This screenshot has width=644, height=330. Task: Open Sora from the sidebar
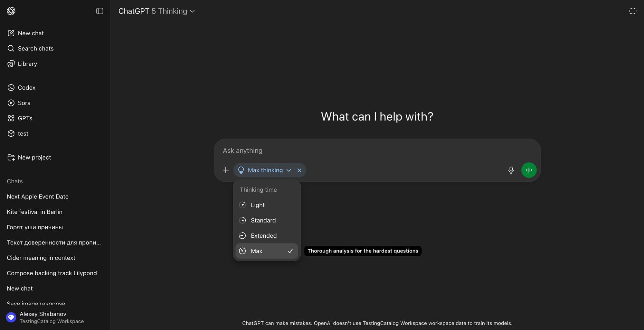[x=24, y=103]
